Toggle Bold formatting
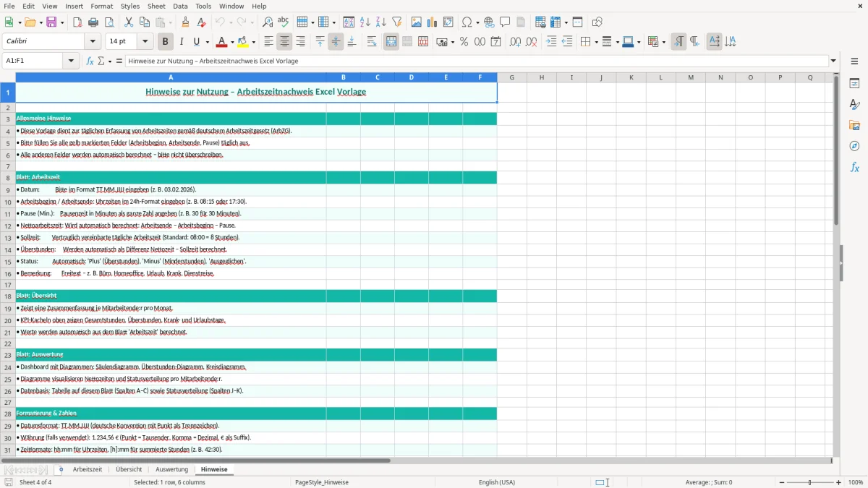The width and height of the screenshot is (868, 488). coord(166,42)
